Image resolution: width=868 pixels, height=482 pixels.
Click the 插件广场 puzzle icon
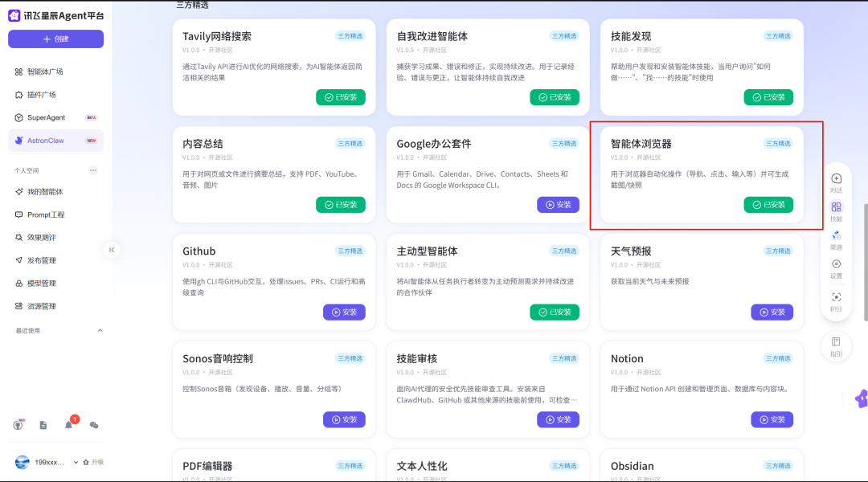coord(18,95)
